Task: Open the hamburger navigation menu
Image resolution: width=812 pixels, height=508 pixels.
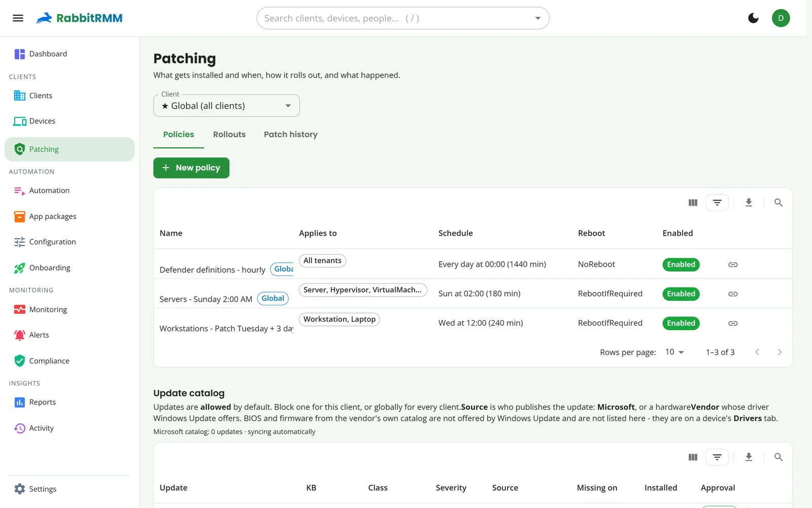Action: 18,18
